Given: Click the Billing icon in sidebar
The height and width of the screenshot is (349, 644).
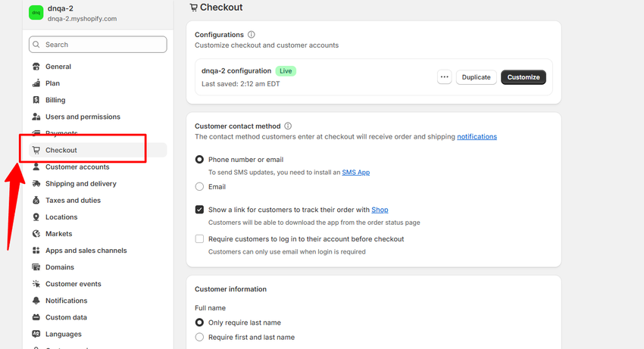Looking at the screenshot, I should pyautogui.click(x=36, y=100).
